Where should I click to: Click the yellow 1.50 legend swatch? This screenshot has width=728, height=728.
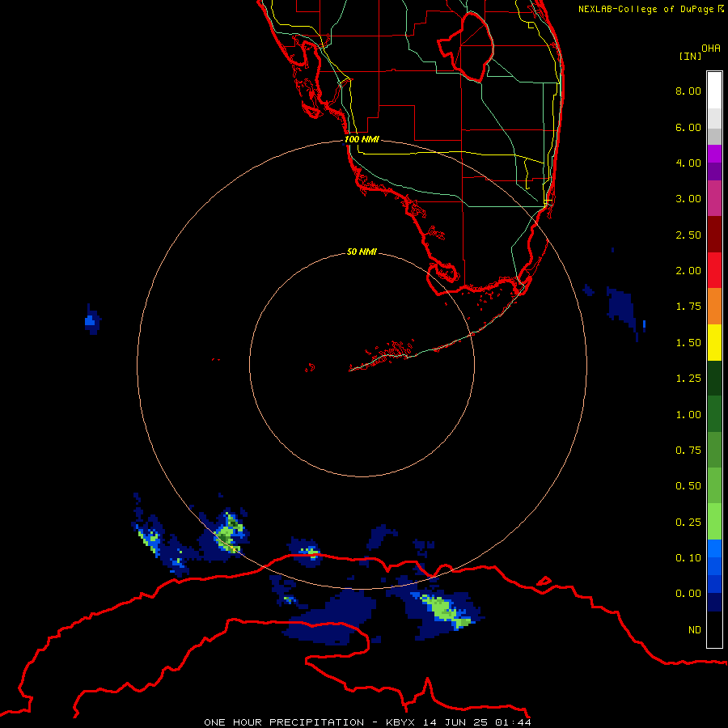point(714,342)
